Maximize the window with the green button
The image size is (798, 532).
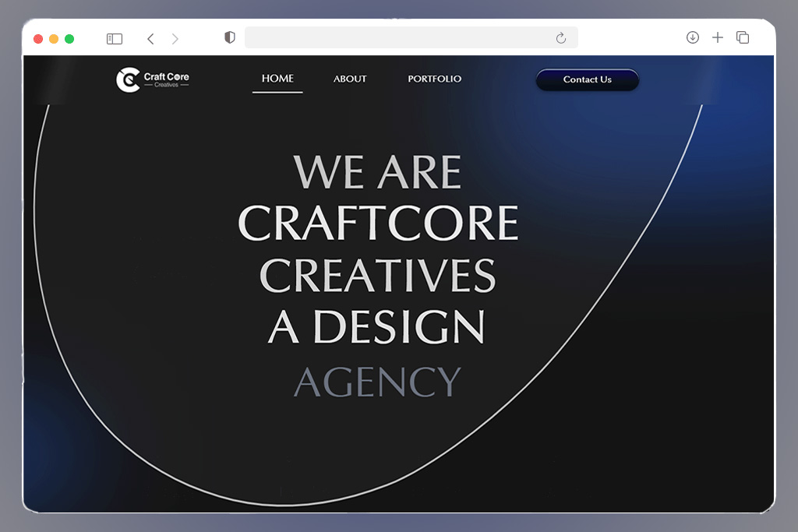point(69,39)
